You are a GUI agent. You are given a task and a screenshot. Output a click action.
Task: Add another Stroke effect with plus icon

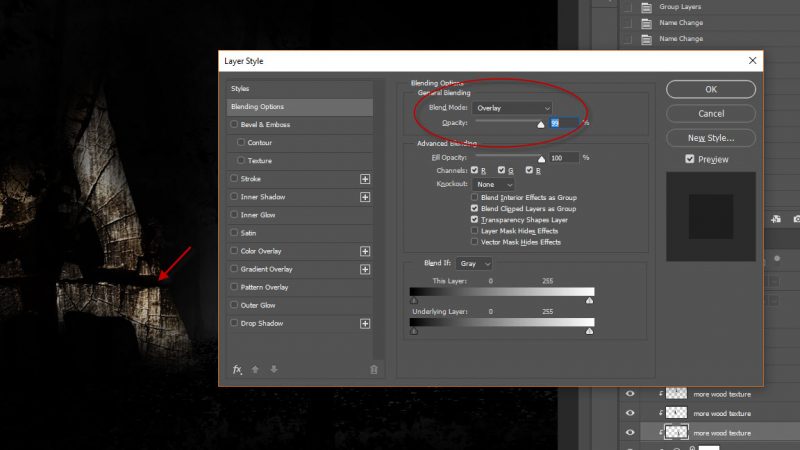tap(365, 179)
